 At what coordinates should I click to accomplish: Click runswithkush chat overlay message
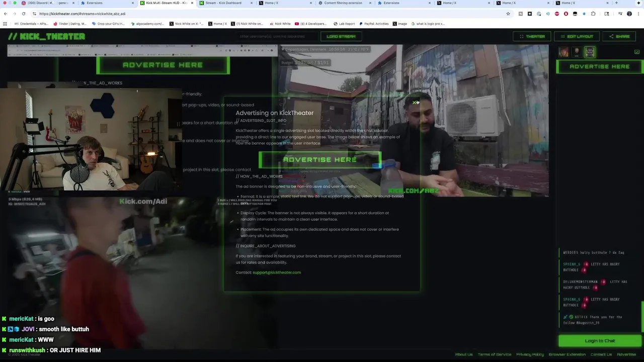[52, 350]
